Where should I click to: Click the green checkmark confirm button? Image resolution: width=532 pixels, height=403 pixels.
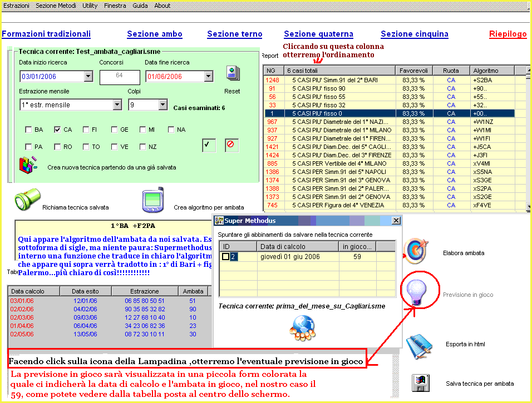[x=209, y=145]
